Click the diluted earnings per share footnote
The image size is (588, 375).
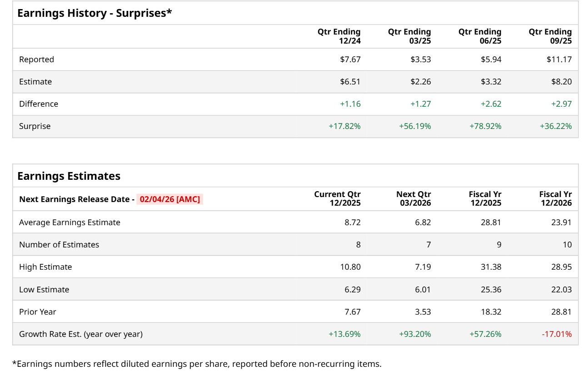[x=197, y=364]
